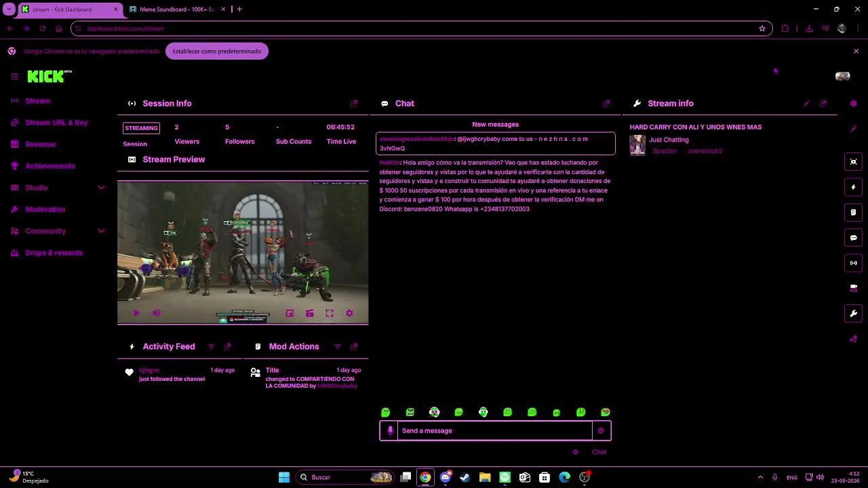Open Steam from the taskbar
The height and width of the screenshot is (488, 868).
[465, 477]
